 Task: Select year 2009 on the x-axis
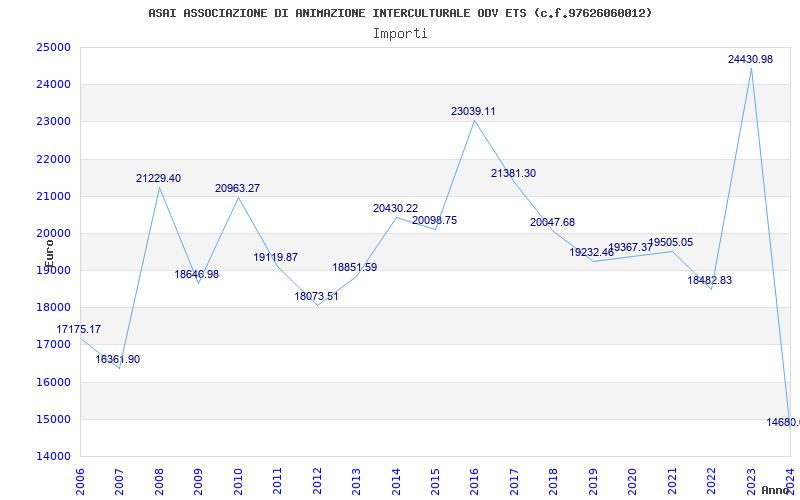pyautogui.click(x=198, y=481)
